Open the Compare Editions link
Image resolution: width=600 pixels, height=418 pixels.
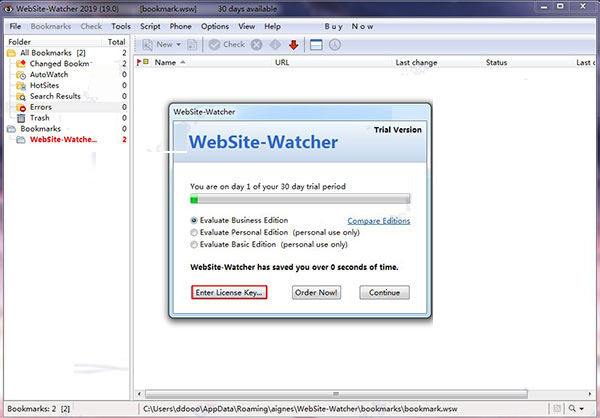pos(378,221)
